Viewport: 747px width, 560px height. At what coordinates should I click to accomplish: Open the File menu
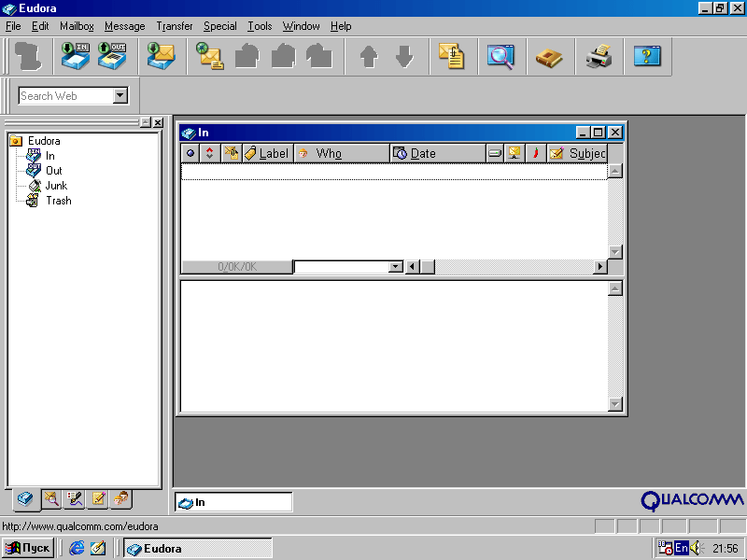[13, 26]
